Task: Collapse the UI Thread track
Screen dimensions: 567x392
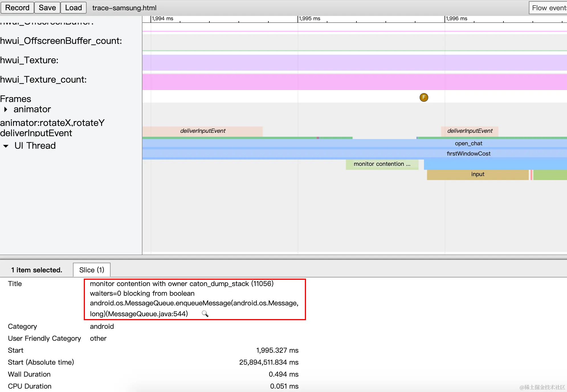Action: [x=6, y=146]
